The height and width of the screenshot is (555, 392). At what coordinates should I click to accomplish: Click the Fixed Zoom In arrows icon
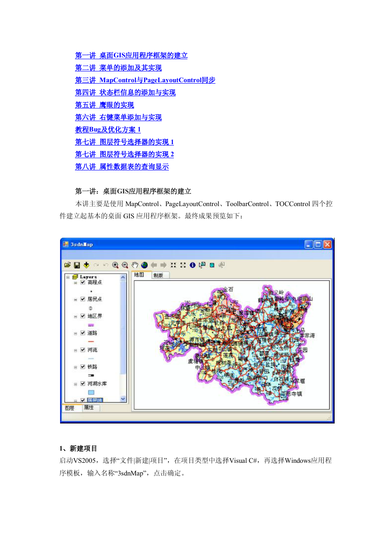[x=173, y=265]
